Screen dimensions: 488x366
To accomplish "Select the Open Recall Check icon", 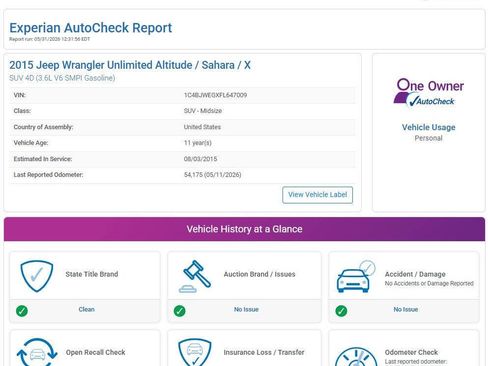I will [x=37, y=352].
